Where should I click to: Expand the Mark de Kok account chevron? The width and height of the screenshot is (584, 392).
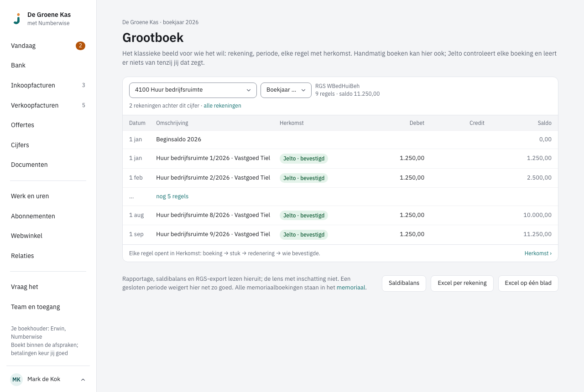83,380
